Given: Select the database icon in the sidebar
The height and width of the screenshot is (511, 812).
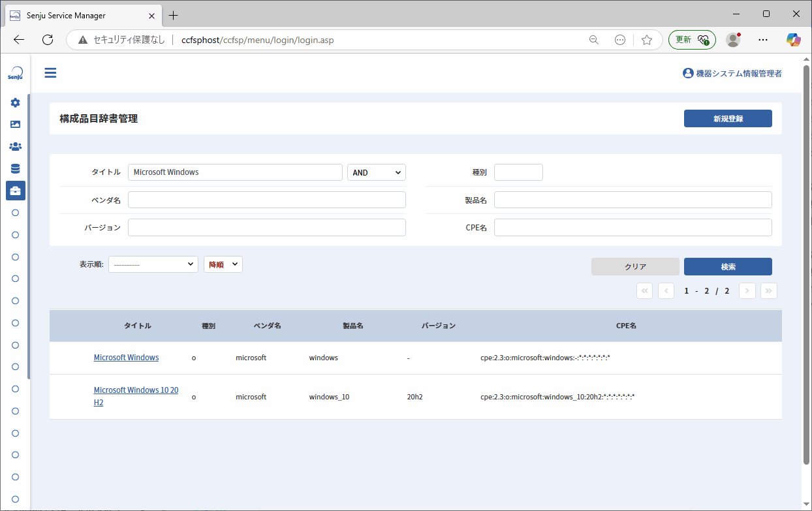Looking at the screenshot, I should pyautogui.click(x=16, y=168).
